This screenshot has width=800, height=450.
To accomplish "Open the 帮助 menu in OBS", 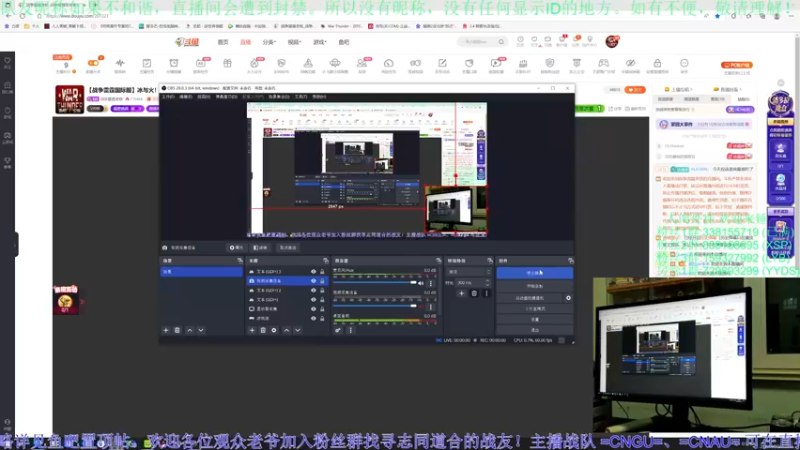I will pyautogui.click(x=319, y=96).
